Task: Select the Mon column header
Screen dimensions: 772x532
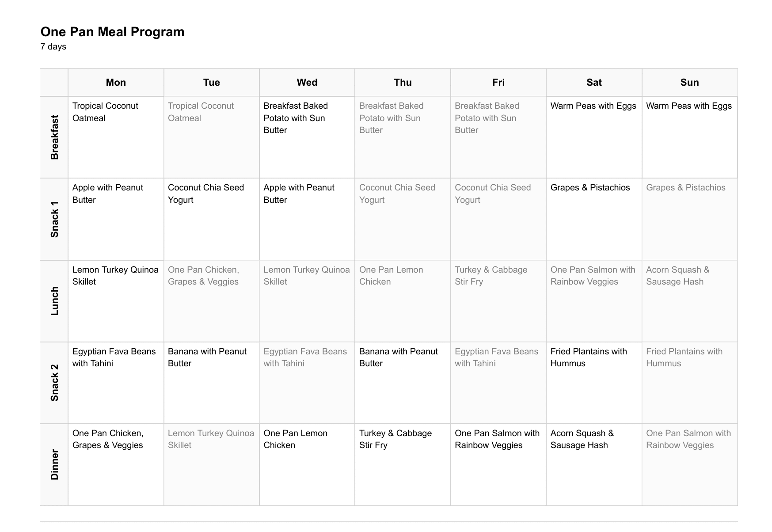Action: click(116, 83)
